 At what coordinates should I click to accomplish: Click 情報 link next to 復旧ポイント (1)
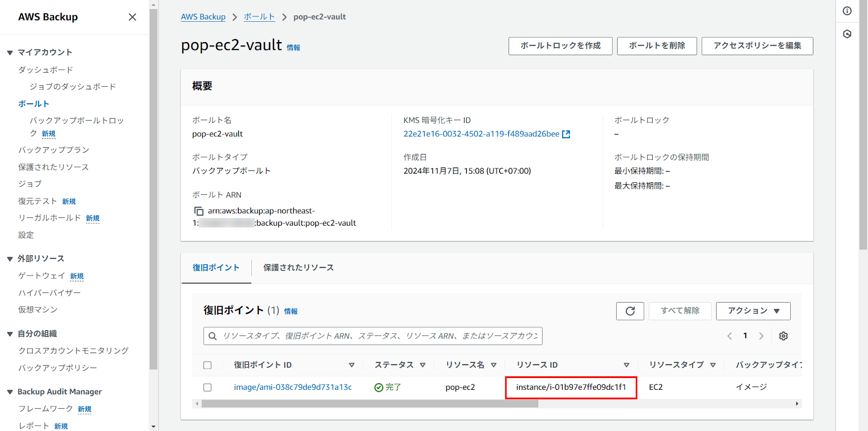[291, 311]
